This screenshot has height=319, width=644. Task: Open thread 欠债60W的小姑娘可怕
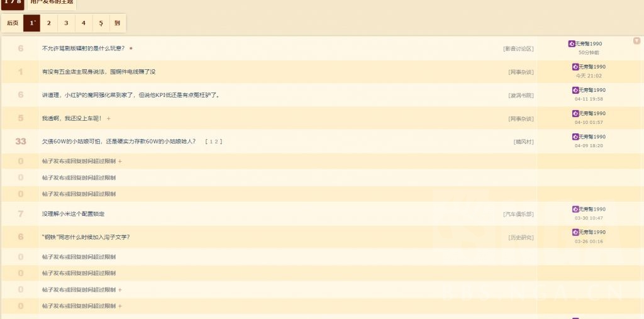coord(119,142)
